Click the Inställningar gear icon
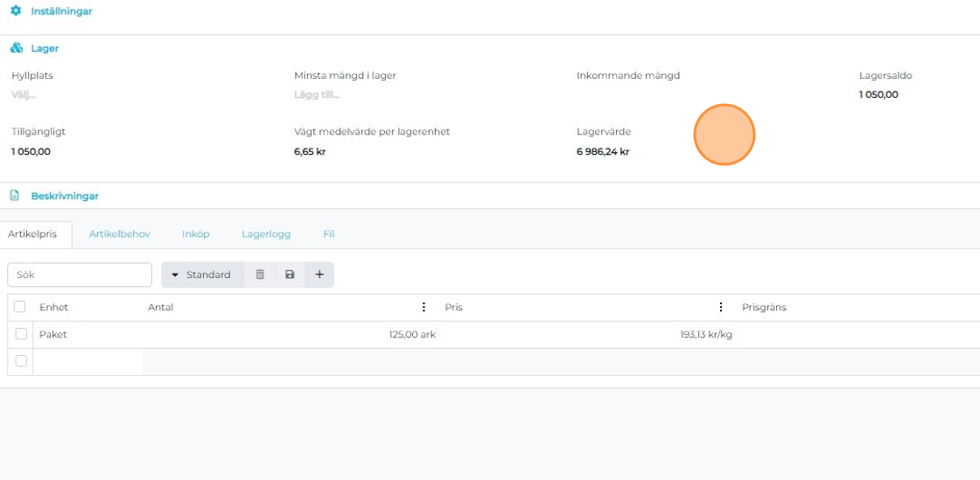Viewport: 980px width, 480px height. [x=16, y=11]
